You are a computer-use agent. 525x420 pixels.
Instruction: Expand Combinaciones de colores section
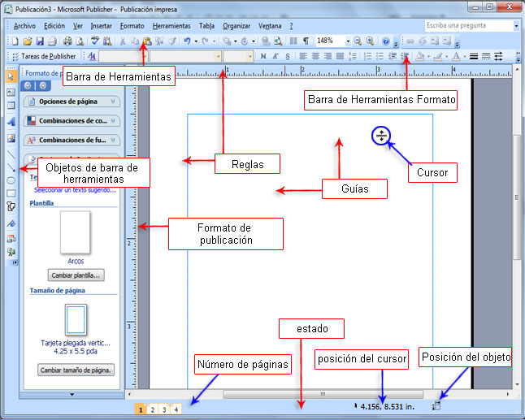72,121
